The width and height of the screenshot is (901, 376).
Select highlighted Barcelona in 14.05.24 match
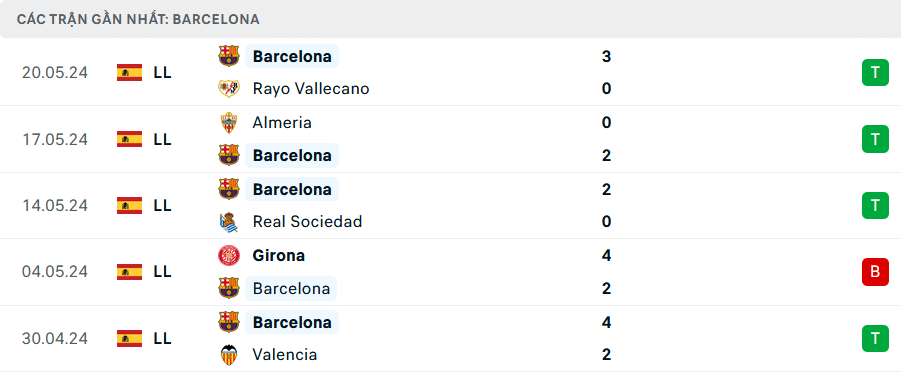pyautogui.click(x=292, y=189)
